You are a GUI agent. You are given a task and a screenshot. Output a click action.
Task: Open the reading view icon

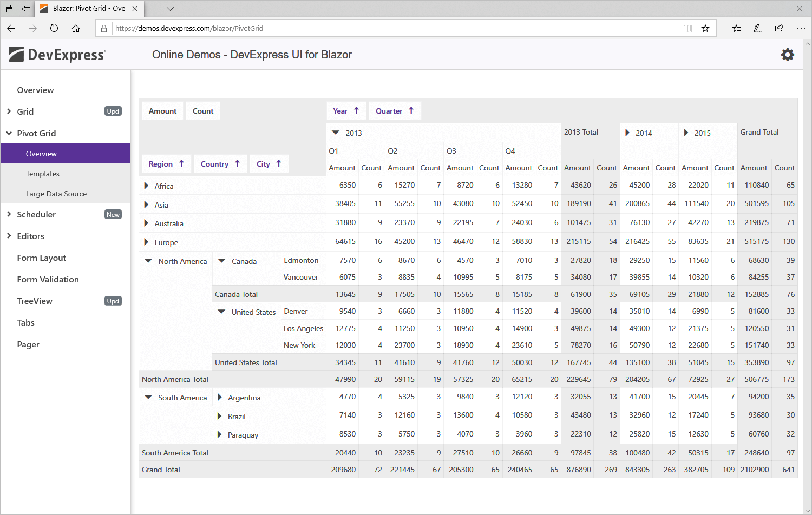pyautogui.click(x=687, y=29)
